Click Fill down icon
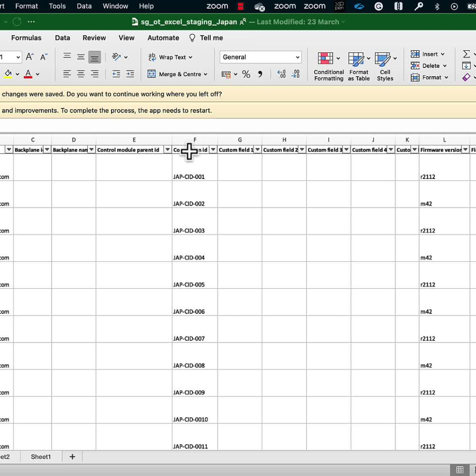Viewport: 476px width, 476px height. (x=466, y=66)
